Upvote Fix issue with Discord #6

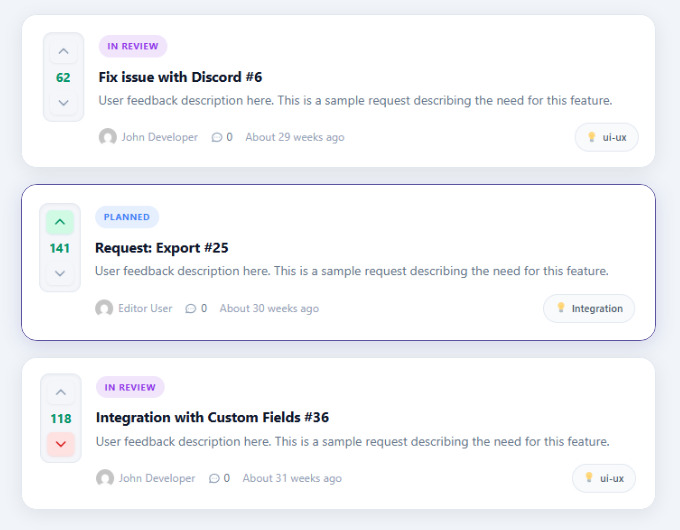click(63, 51)
